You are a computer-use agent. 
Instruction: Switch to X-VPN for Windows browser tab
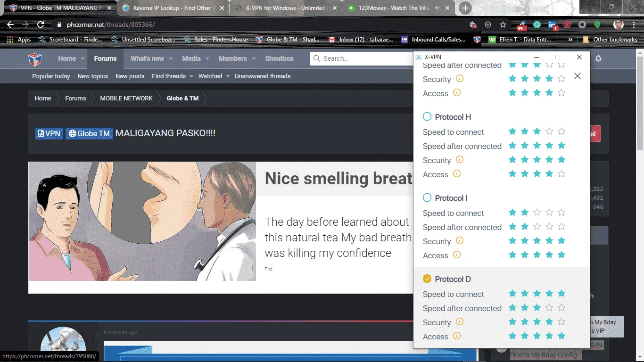tap(285, 8)
